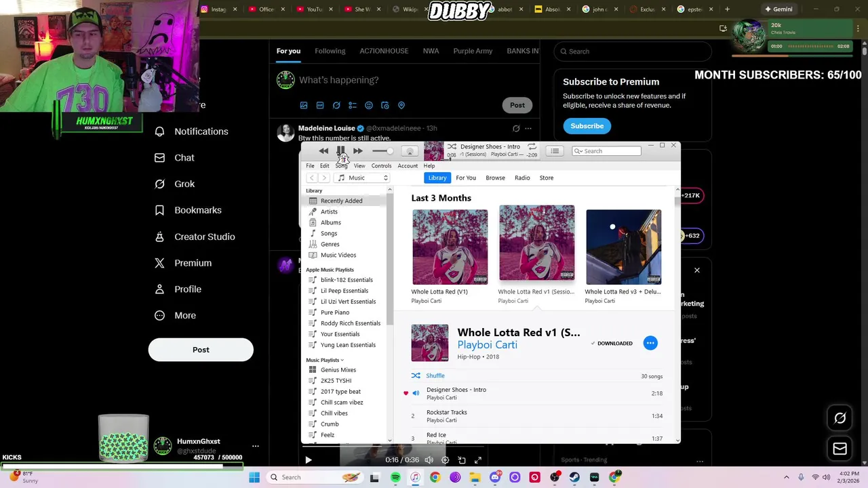The width and height of the screenshot is (868, 488).
Task: Open Creator Studio in X sidebar
Action: click(x=195, y=237)
